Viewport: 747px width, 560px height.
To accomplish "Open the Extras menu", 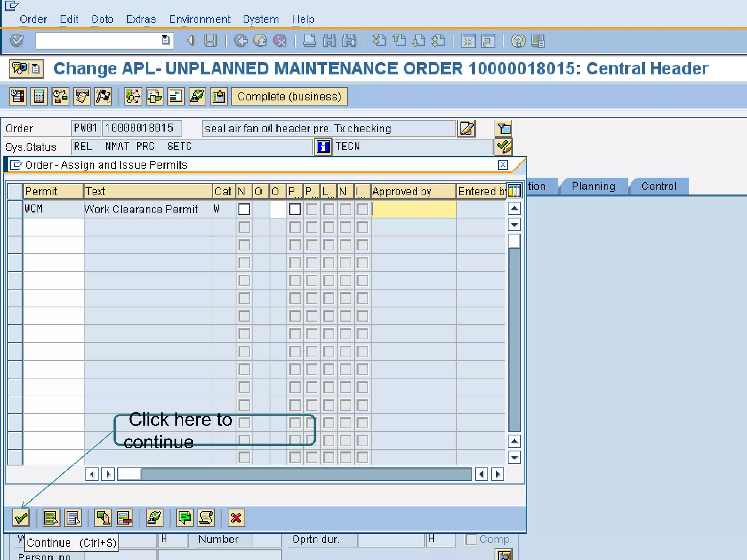I will 141,19.
